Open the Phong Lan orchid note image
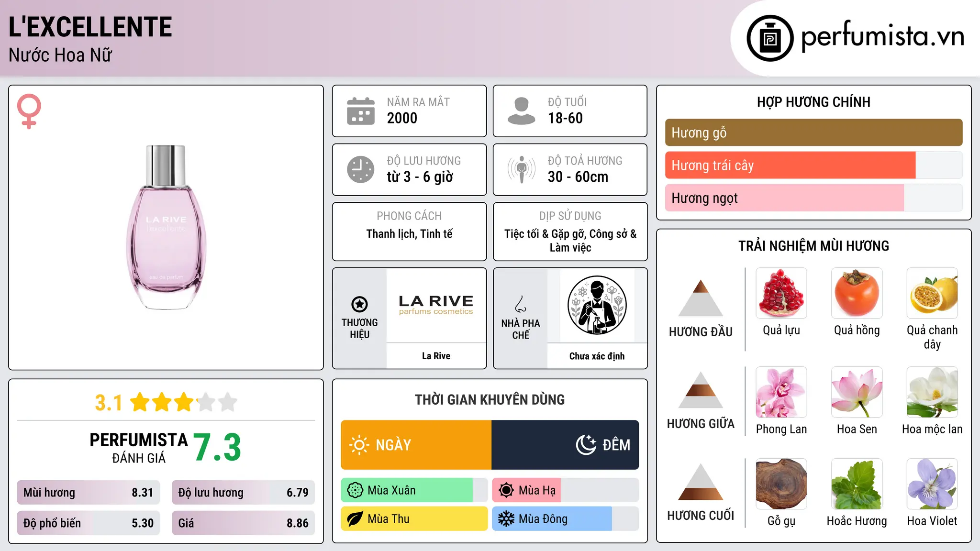Image resolution: width=980 pixels, height=551 pixels. click(781, 392)
